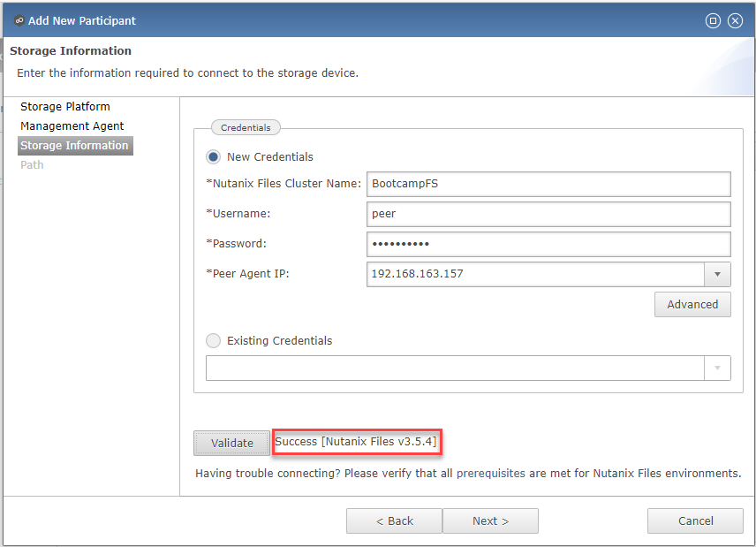Go to Management Agent step

point(72,125)
